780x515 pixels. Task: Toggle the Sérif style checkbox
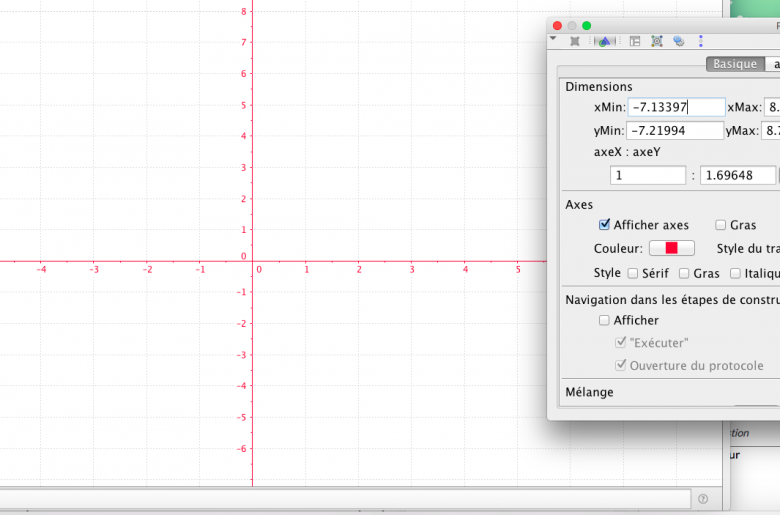click(632, 273)
